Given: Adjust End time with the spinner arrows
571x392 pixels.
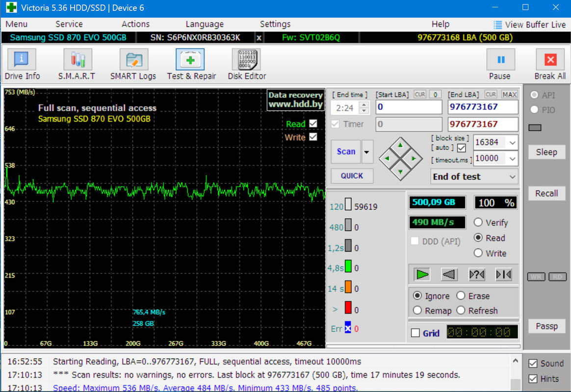Looking at the screenshot, I should [x=364, y=108].
